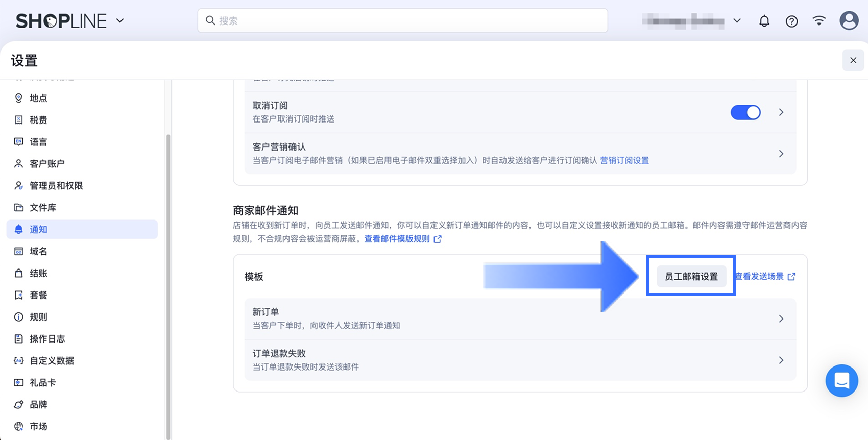Viewport: 868px width, 440px height.
Task: Click the globe icon beside 市场
Action: (x=19, y=427)
